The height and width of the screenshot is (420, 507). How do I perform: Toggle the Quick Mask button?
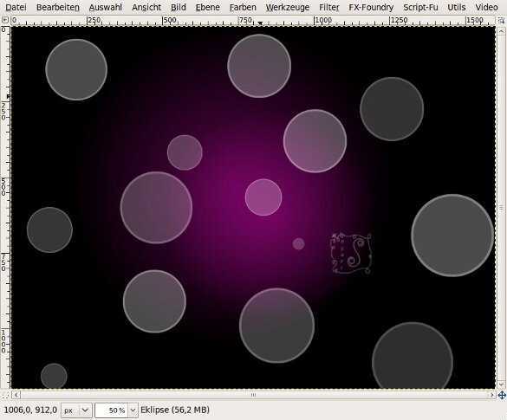coord(5,395)
